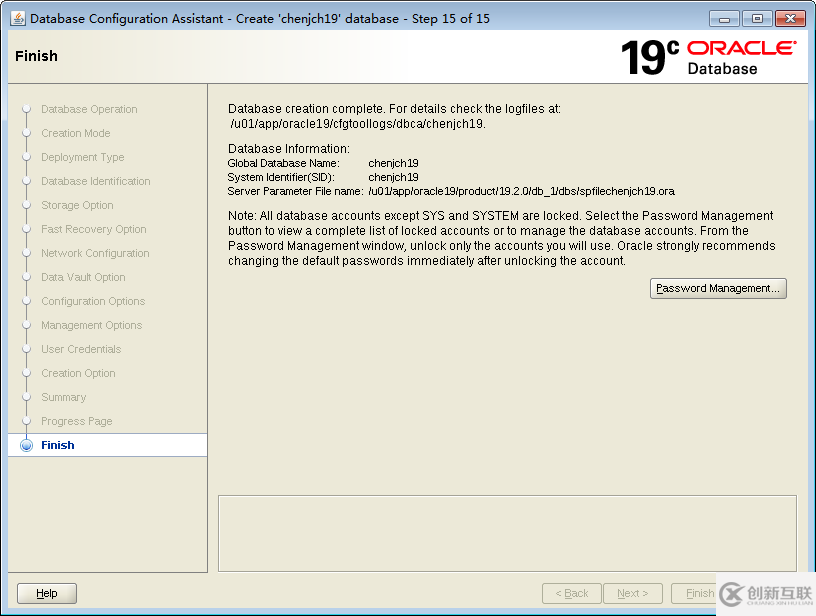Click the Java icon in the title bar

pos(18,19)
